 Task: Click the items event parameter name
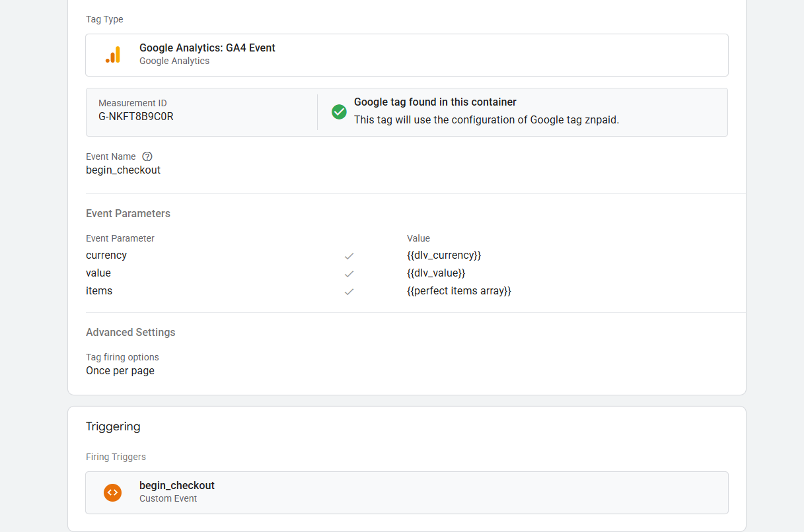[x=99, y=291]
